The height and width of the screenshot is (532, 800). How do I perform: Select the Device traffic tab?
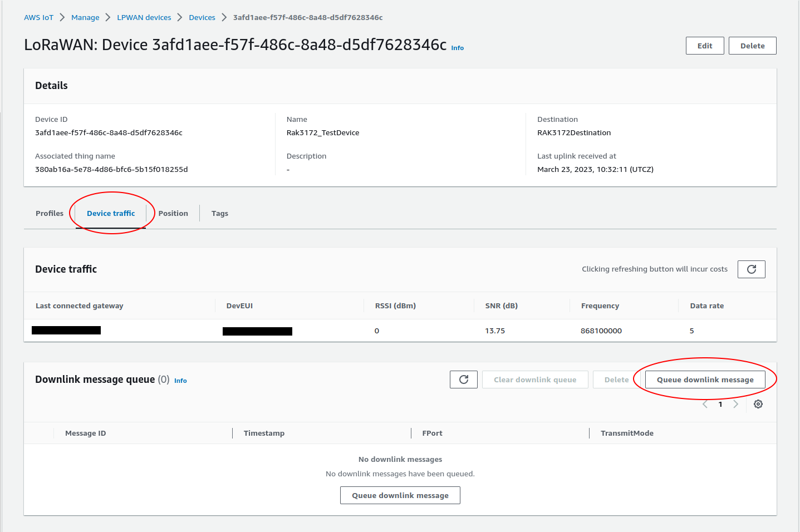pyautogui.click(x=111, y=213)
